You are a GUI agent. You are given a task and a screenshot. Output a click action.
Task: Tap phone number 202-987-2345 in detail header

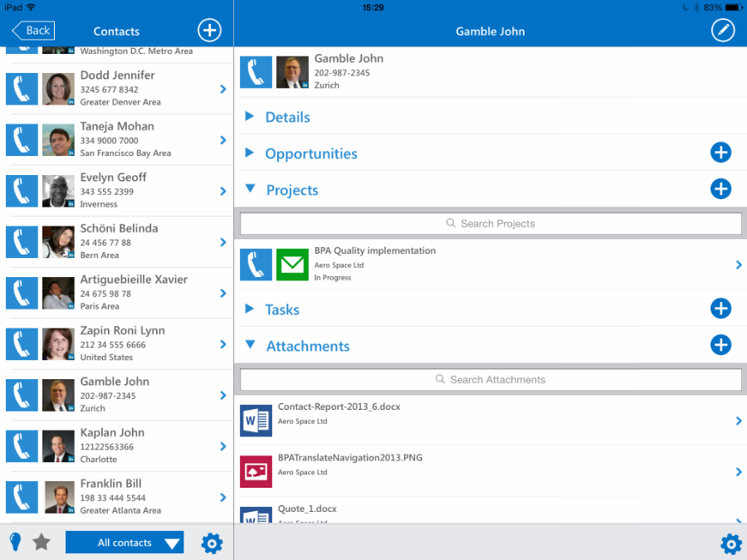point(342,73)
